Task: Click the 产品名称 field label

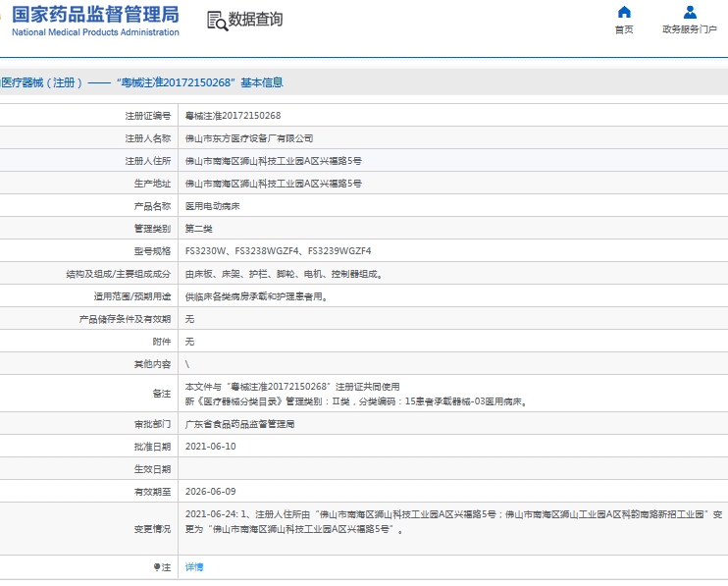Action: (153, 206)
